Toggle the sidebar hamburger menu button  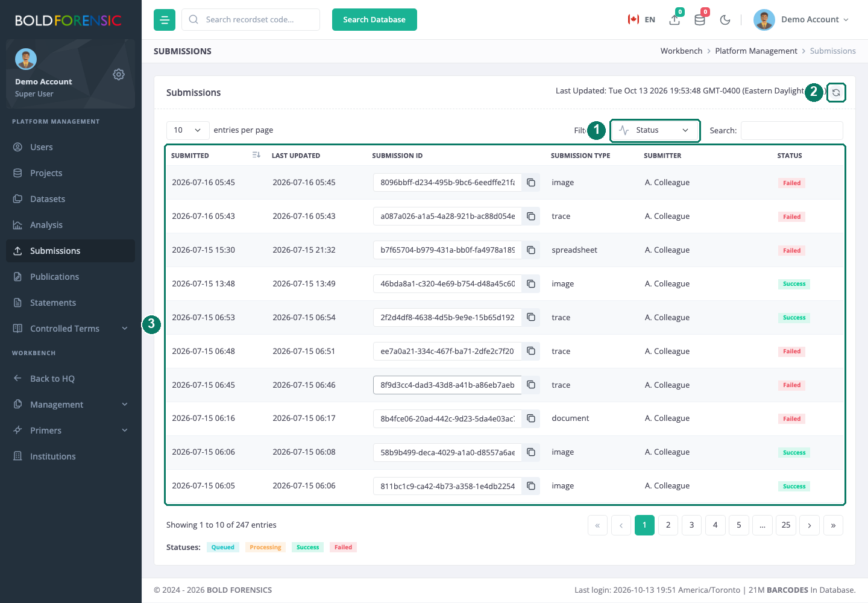click(x=165, y=20)
